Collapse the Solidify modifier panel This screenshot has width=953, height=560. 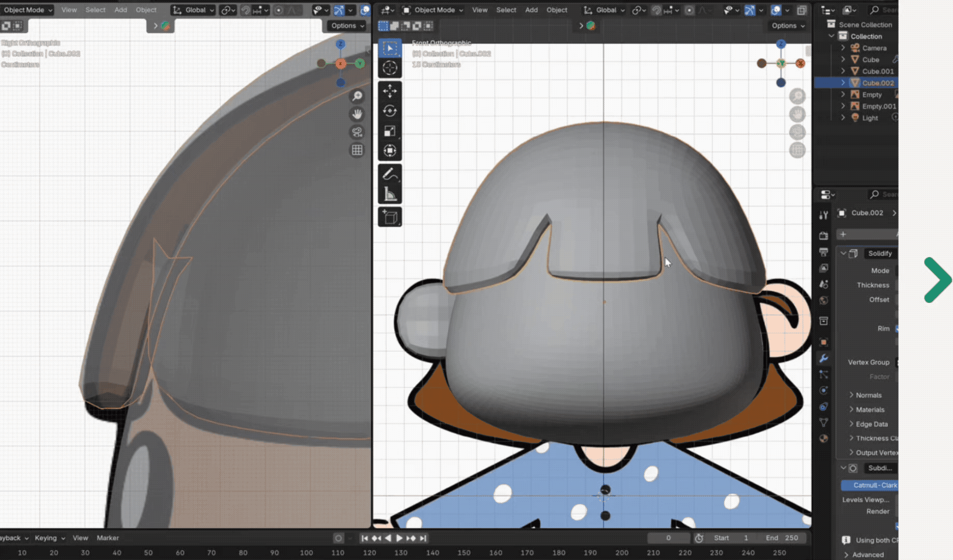pos(844,254)
